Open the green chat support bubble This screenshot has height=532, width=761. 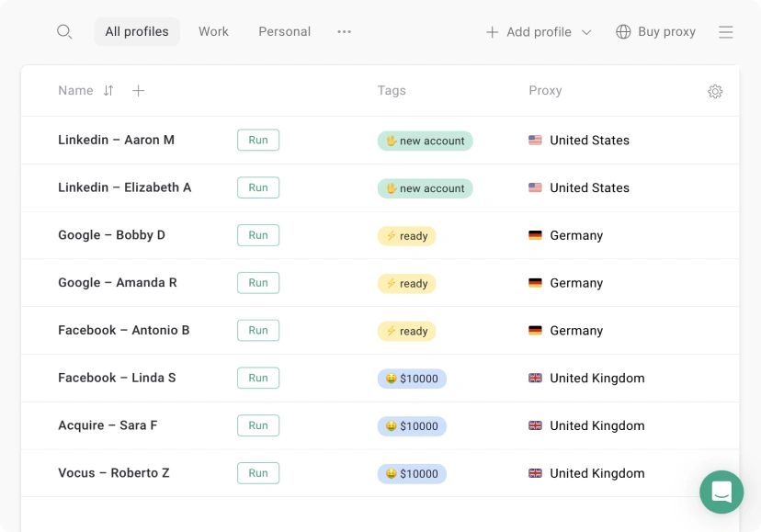click(x=721, y=492)
